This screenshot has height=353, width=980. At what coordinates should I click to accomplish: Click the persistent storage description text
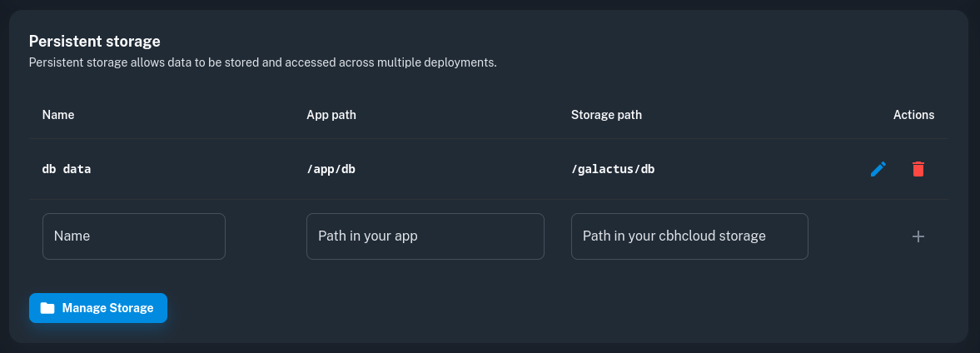coord(262,62)
